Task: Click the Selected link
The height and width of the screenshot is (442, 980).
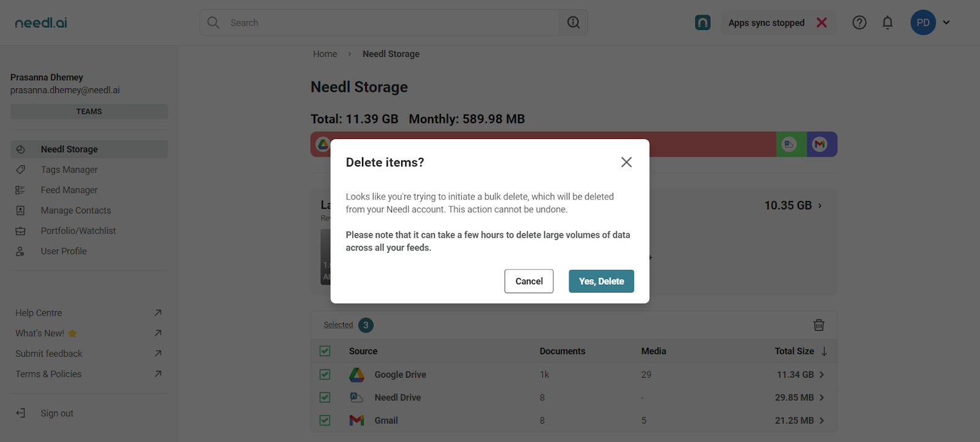Action: click(x=338, y=325)
